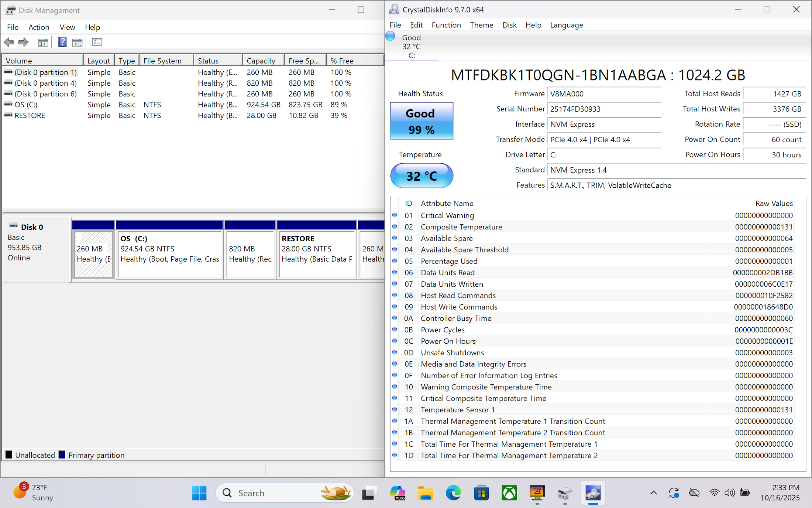
Task: Open Microsoft Edge from the taskbar
Action: [453, 493]
